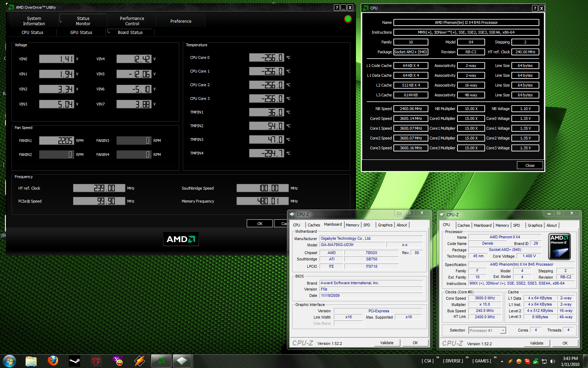The width and height of the screenshot is (588, 368).
Task: Click Validate in right CPU-Z window
Action: coord(537,343)
